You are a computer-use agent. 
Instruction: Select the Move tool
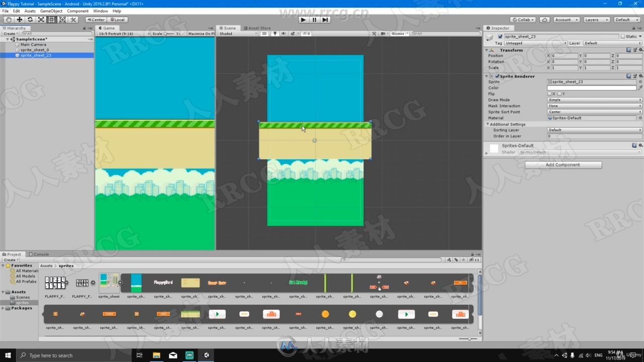point(19,20)
